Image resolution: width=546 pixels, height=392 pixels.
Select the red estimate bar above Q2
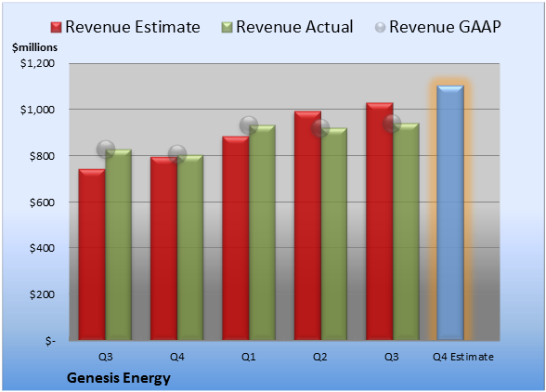pos(308,226)
